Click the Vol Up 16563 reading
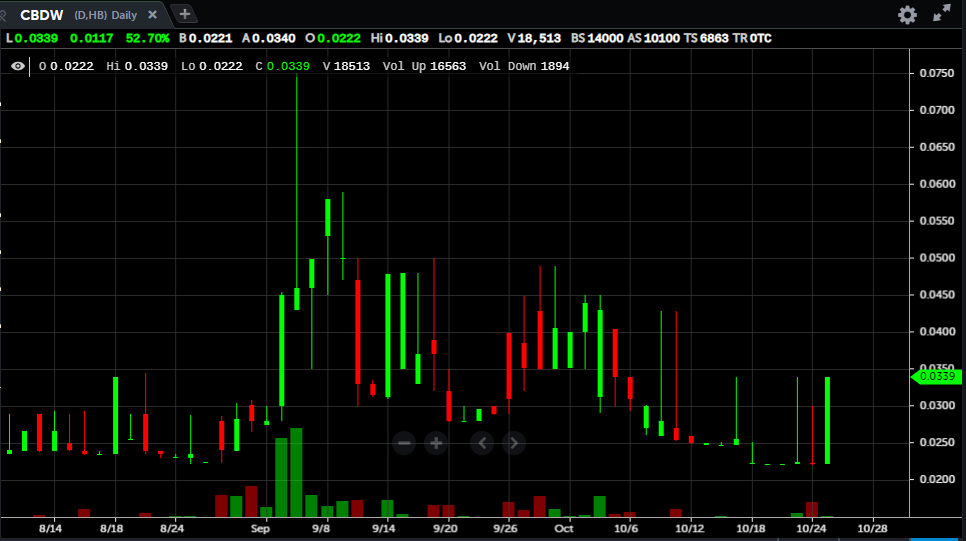This screenshot has height=541, width=966. tap(424, 66)
